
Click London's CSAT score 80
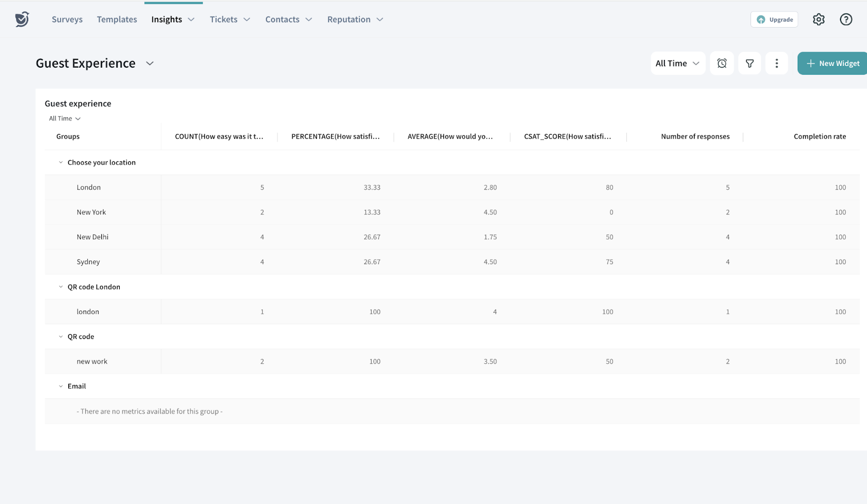[x=610, y=187]
